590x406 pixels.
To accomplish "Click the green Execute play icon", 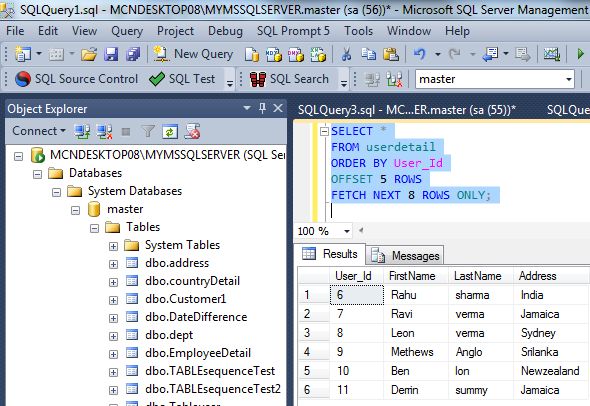I will point(581,54).
